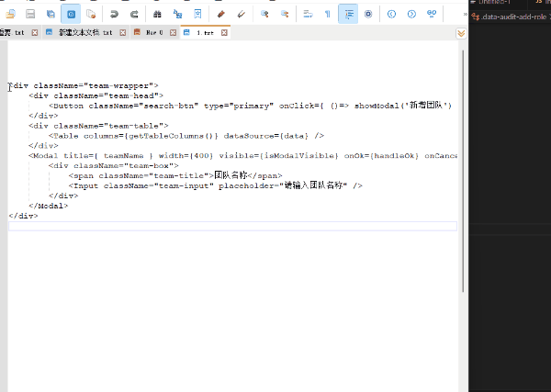
Task: Click the placeholder text 请输入团队名称
Action: pos(313,185)
